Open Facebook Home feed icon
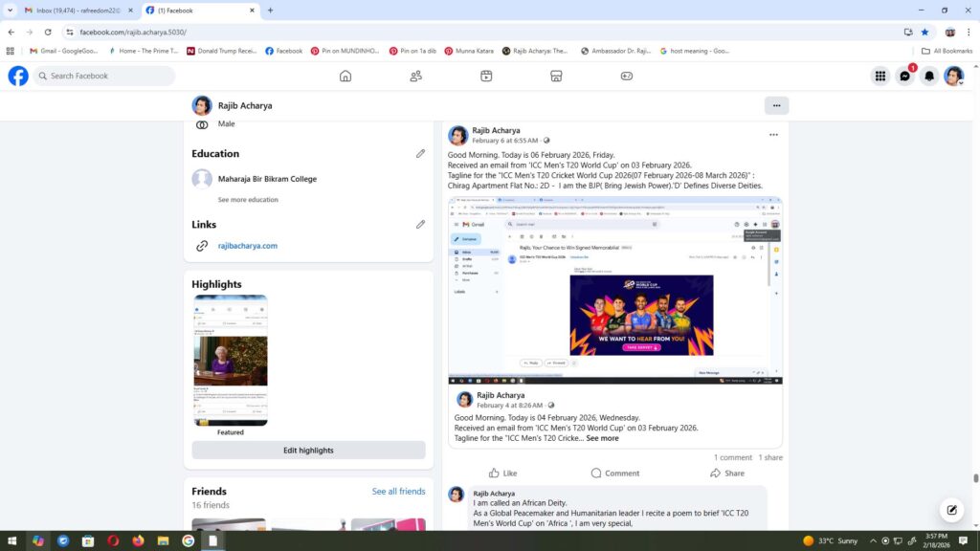The height and width of the screenshot is (551, 980). [345, 77]
